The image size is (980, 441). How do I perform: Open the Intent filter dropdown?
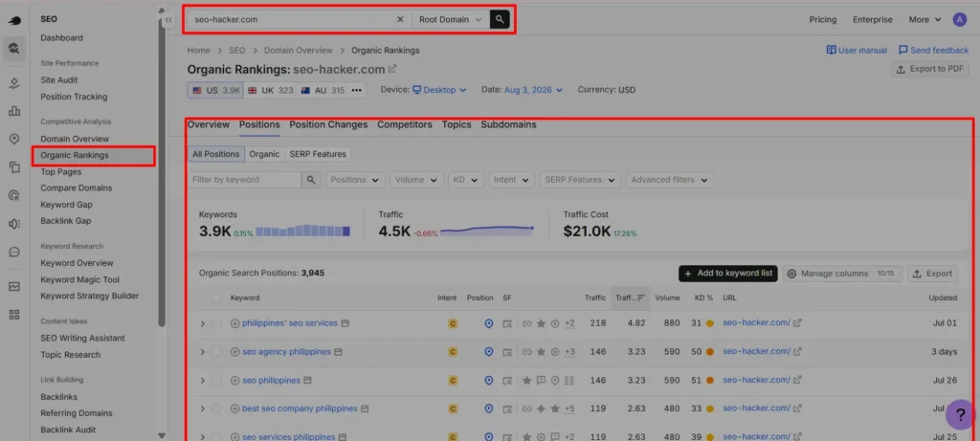[512, 180]
